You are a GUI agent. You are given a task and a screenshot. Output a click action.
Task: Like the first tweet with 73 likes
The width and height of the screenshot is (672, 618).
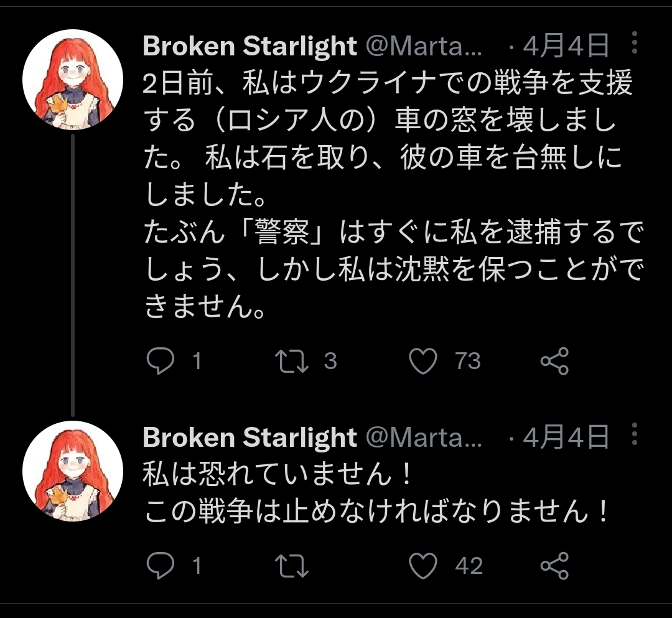(423, 361)
